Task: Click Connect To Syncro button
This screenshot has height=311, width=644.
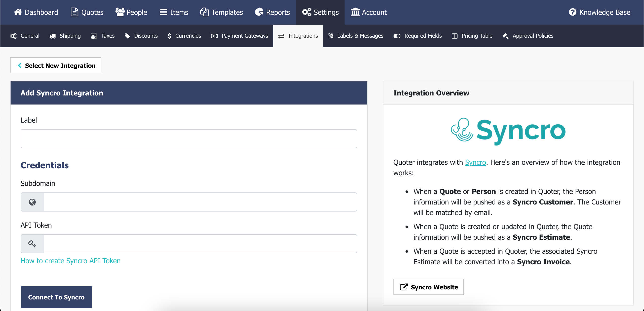Action: coord(56,297)
